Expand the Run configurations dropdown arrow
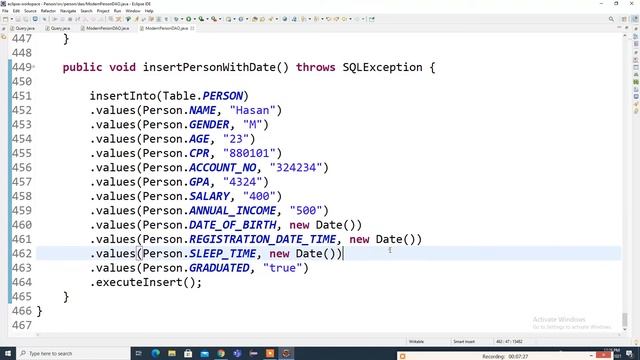Viewport: 640px width, 360px height. 194,19
